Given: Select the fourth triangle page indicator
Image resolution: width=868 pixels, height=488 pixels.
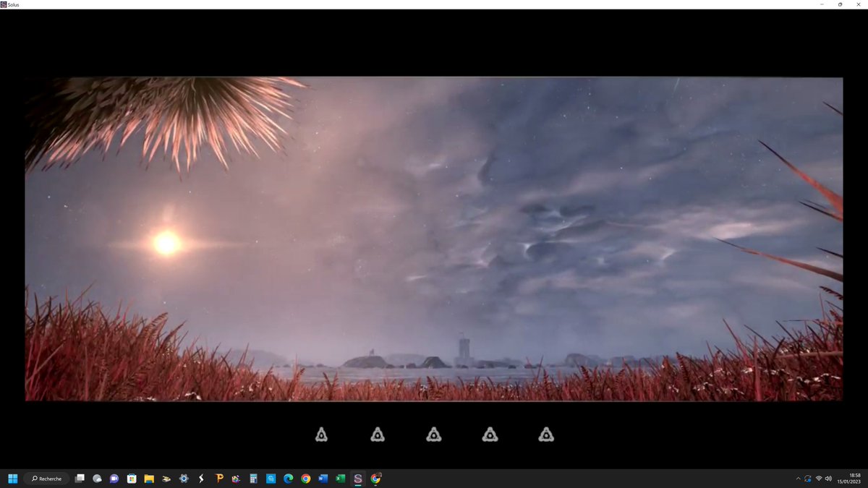Looking at the screenshot, I should 490,435.
